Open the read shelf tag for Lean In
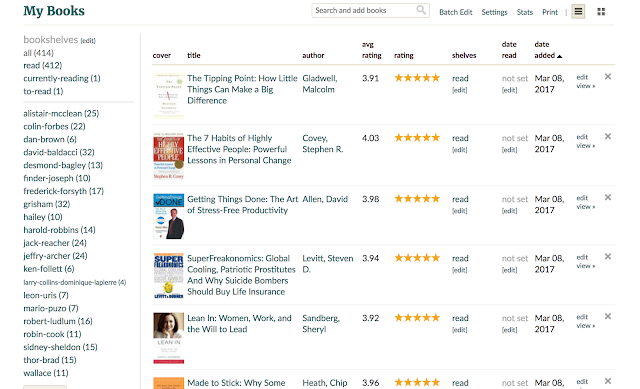 (460, 318)
